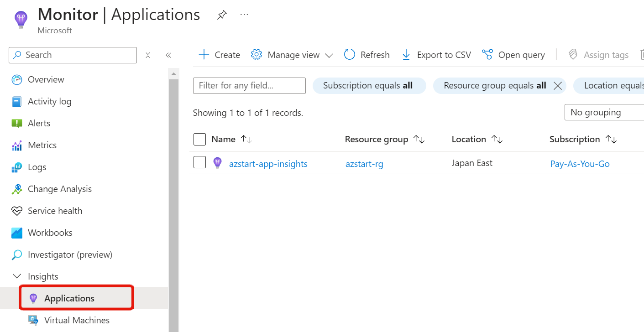Click the Create button label
This screenshot has height=332, width=644.
(227, 55)
